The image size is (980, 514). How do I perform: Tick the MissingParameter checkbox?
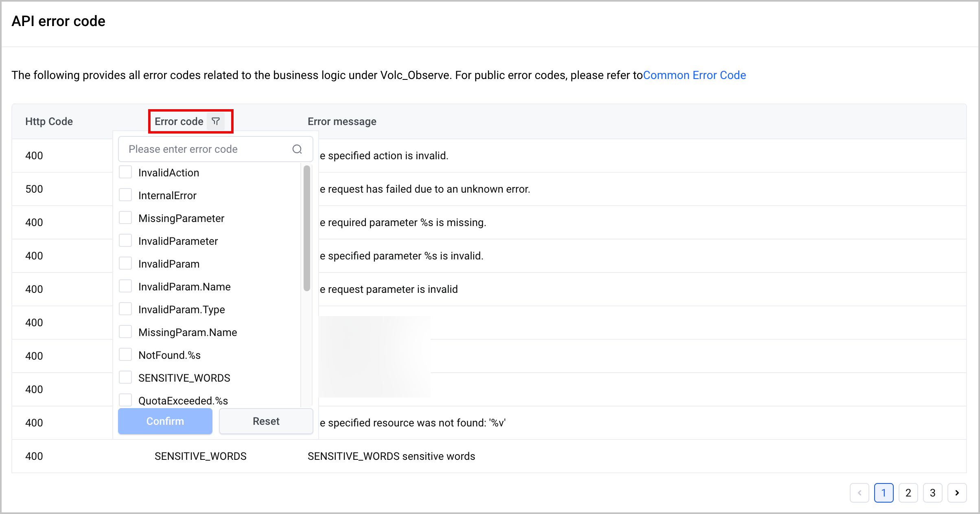point(125,218)
